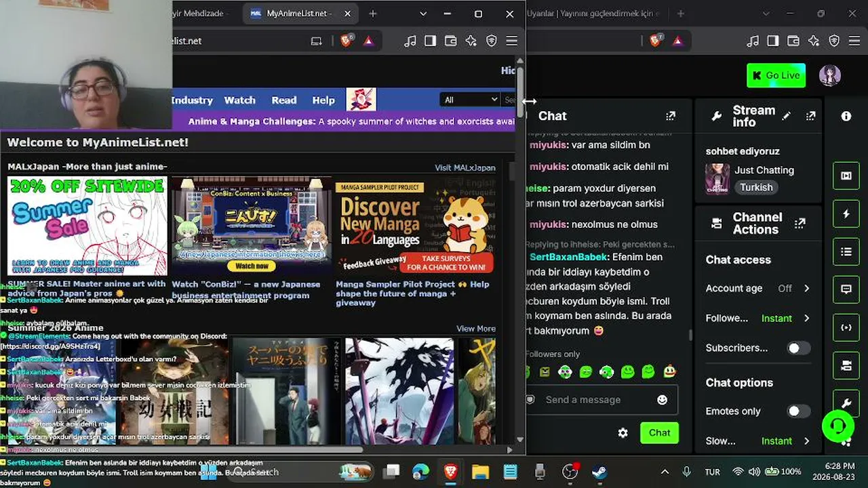Show hidden system tray icons
Viewport: 868px width, 488px height.
tap(665, 472)
